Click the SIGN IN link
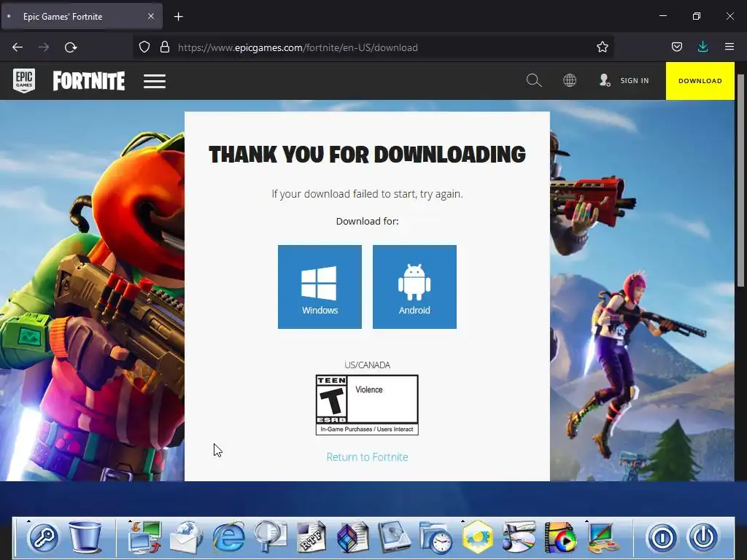Image resolution: width=747 pixels, height=560 pixels. tap(635, 80)
